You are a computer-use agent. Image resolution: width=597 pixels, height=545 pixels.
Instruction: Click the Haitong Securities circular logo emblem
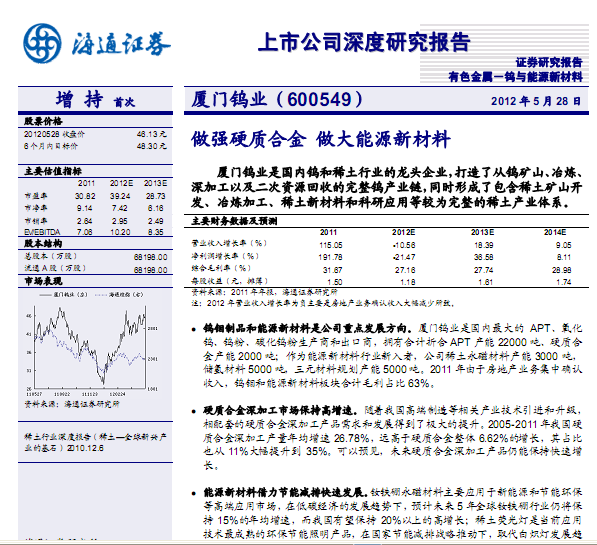coord(42,43)
